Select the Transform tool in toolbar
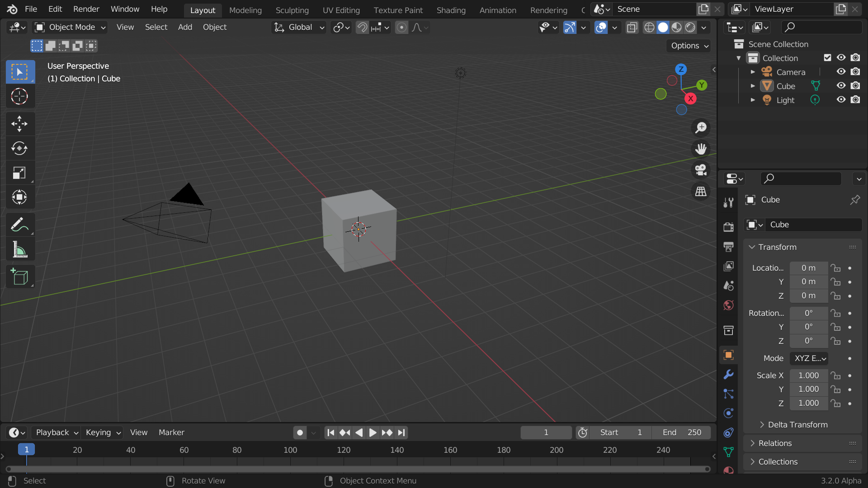 (x=19, y=197)
